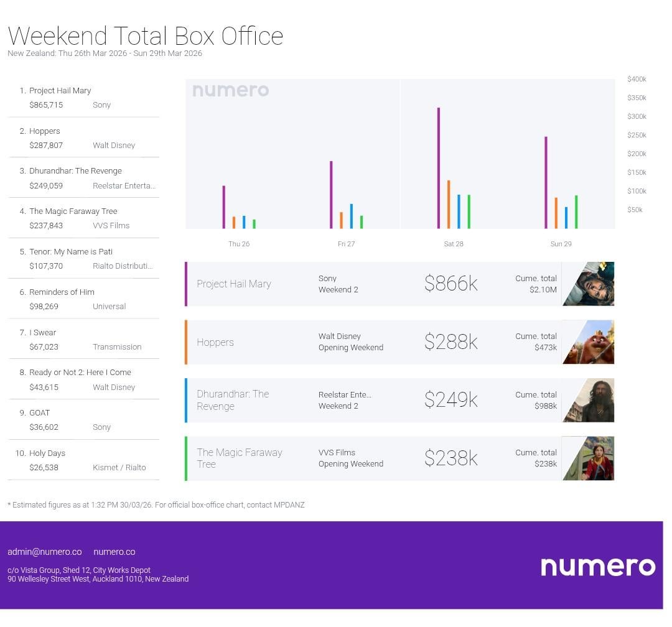Click the purple stripe beside Project Hail Mary

click(186, 284)
